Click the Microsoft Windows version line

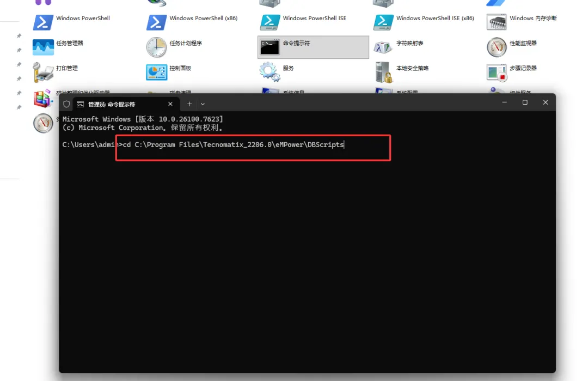(x=143, y=119)
